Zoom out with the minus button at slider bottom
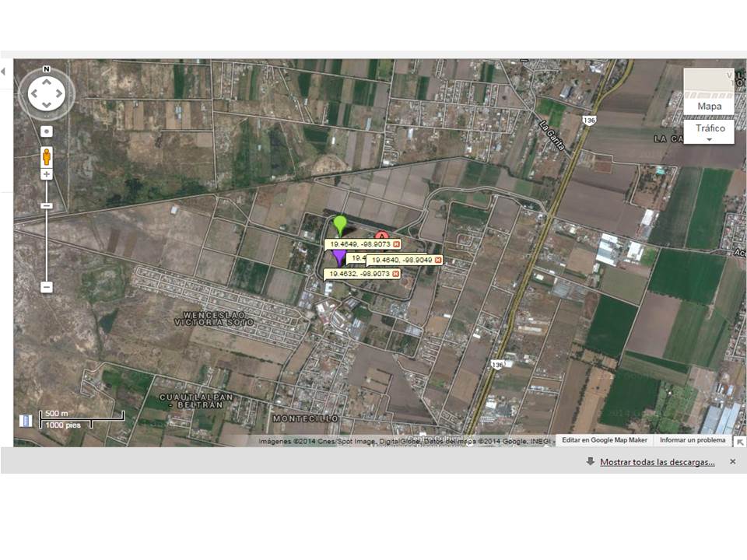The image size is (747, 560). tap(47, 287)
